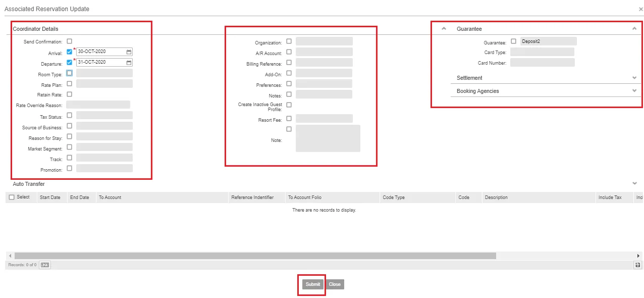Image resolution: width=644 pixels, height=298 pixels.
Task: Submit the reservation update
Action: click(x=313, y=284)
